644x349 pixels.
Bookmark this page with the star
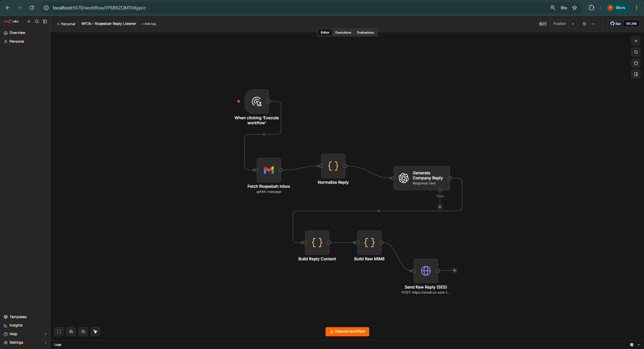(575, 8)
